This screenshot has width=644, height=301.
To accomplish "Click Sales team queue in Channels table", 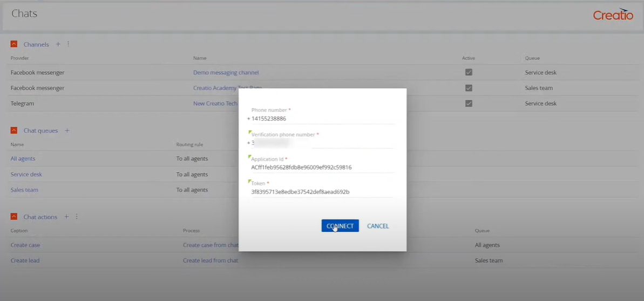I will click(x=539, y=88).
